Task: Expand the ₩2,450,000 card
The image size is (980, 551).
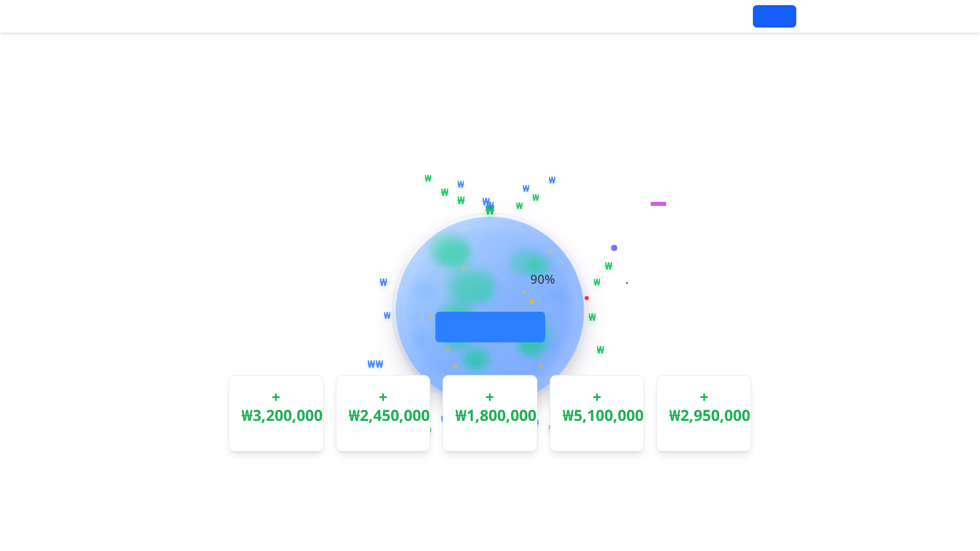Action: [x=383, y=397]
